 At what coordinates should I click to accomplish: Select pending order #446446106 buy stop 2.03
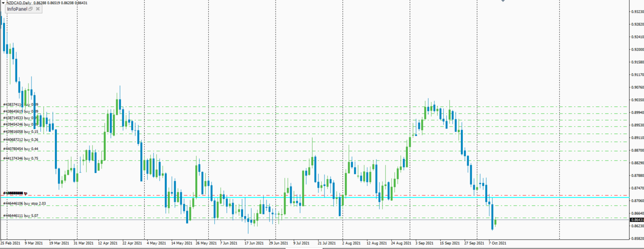[24, 203]
